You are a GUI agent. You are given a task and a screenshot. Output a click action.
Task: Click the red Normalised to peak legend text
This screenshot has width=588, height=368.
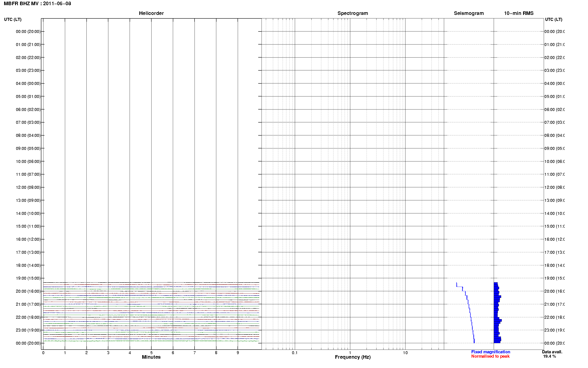(490, 356)
